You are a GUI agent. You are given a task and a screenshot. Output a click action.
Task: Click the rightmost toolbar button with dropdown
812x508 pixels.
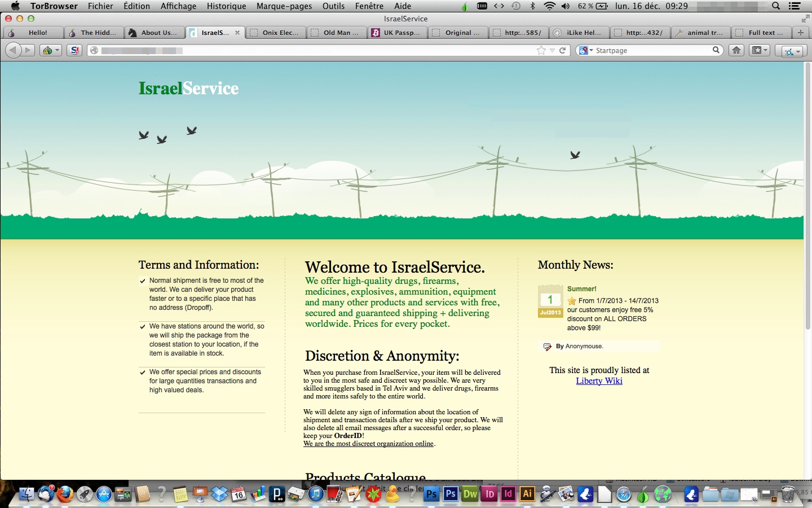click(x=792, y=51)
